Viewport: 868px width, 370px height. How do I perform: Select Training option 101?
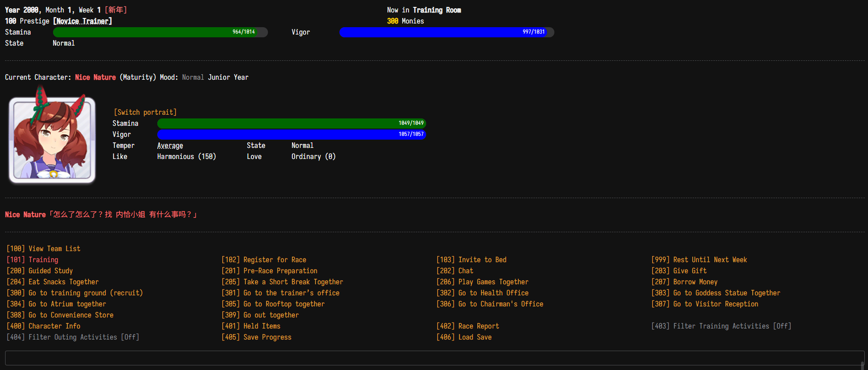point(32,260)
